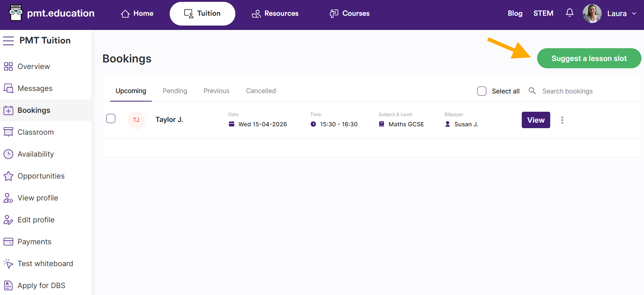644x295 pixels.
Task: Open Opportunities star icon
Action: (8, 176)
